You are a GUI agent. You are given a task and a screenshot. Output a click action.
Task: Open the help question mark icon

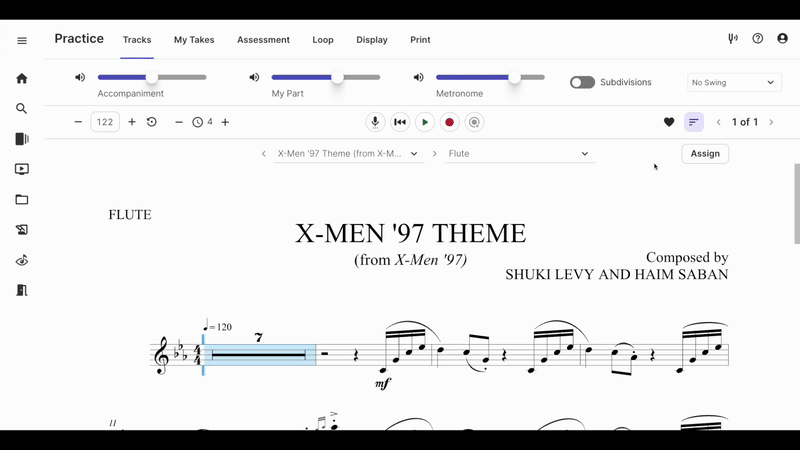pos(758,39)
